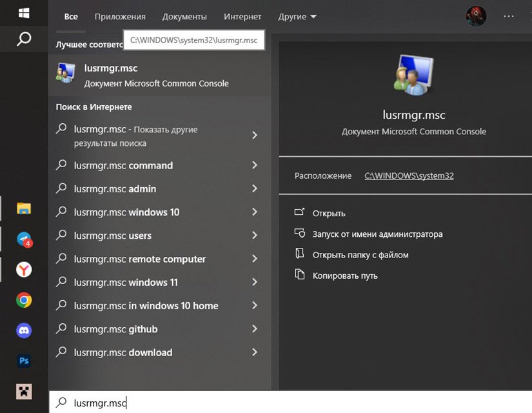This screenshot has width=532, height=413.
Task: Select suggestion lusrmgr.msc windows 10
Action: (x=159, y=212)
